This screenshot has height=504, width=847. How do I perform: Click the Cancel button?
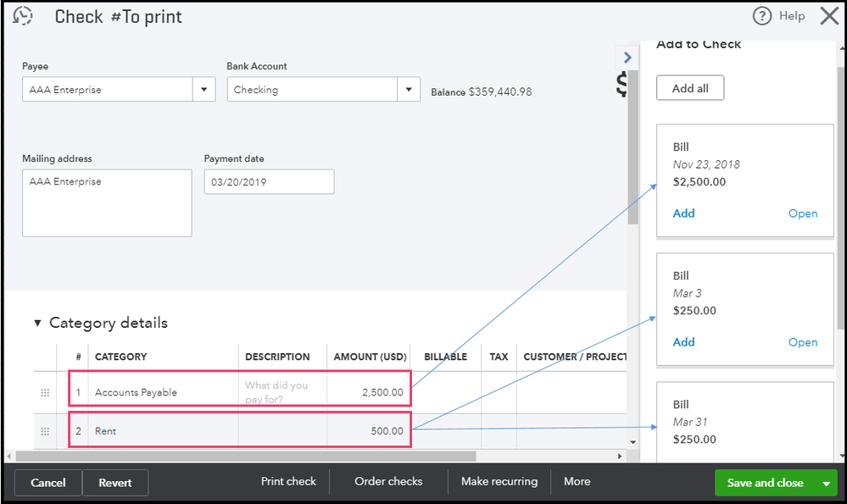(x=48, y=483)
